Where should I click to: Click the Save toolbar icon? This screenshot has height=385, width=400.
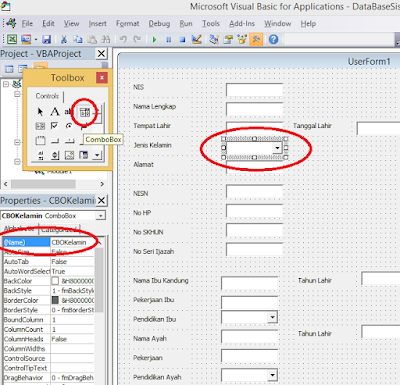click(x=46, y=39)
